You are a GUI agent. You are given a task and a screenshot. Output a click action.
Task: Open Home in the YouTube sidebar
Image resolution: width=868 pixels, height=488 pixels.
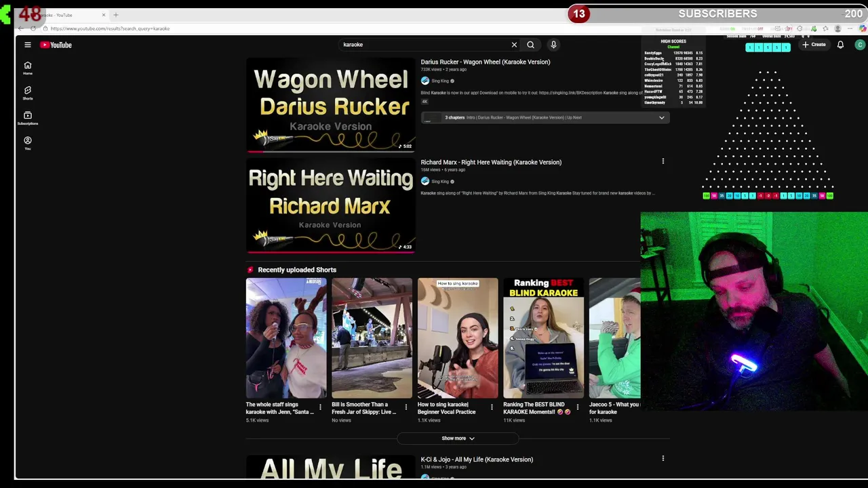pos(28,68)
